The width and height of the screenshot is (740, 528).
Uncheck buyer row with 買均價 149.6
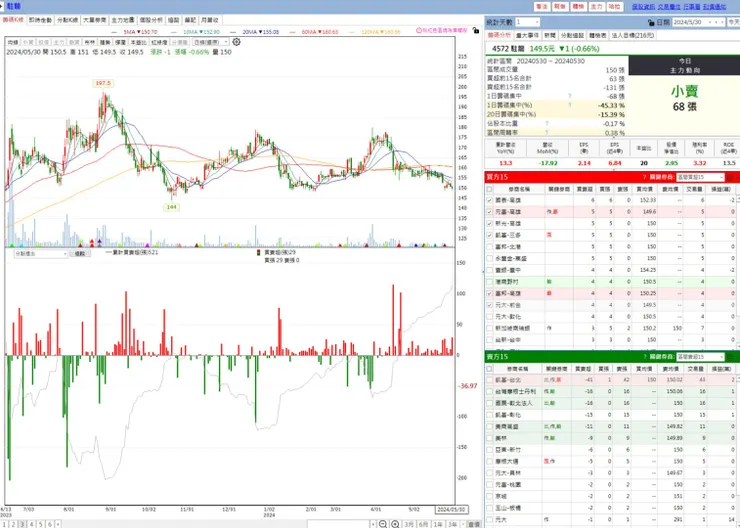click(x=489, y=212)
